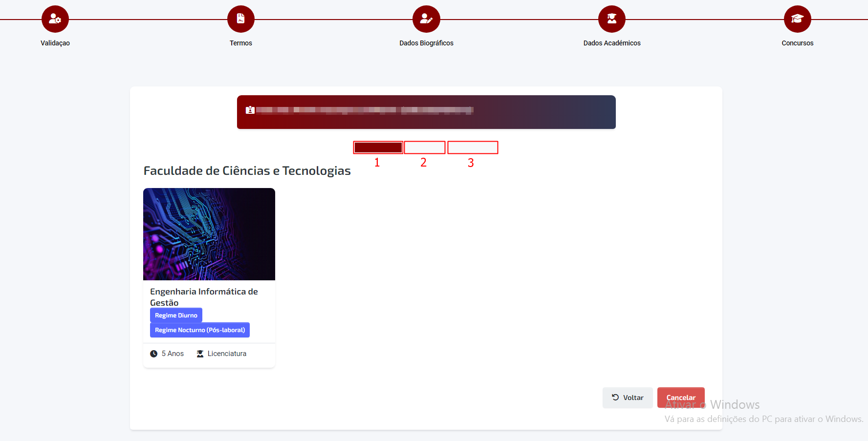Click the dark red blurred banner
Screen dimensions: 868x441
tap(426, 112)
